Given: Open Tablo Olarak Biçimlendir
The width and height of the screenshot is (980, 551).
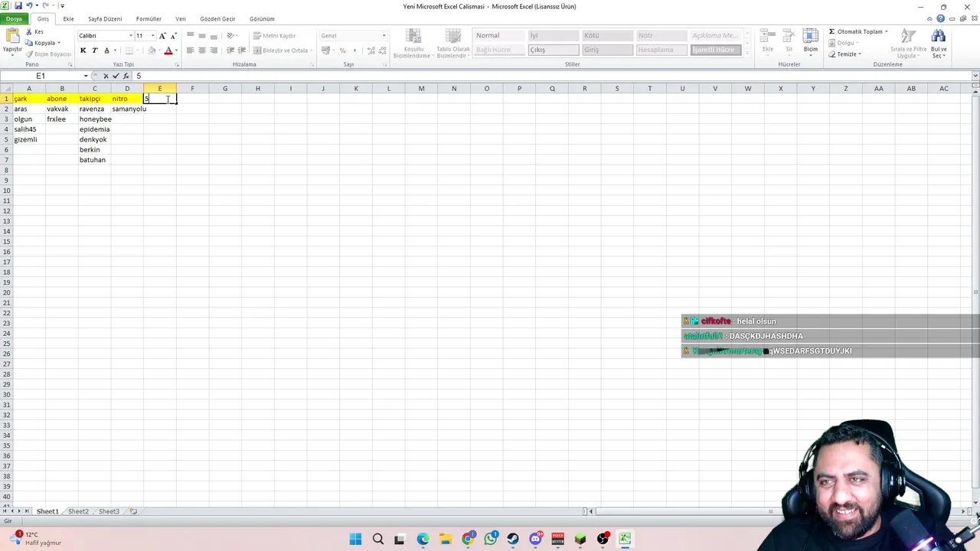Looking at the screenshot, I should click(453, 44).
